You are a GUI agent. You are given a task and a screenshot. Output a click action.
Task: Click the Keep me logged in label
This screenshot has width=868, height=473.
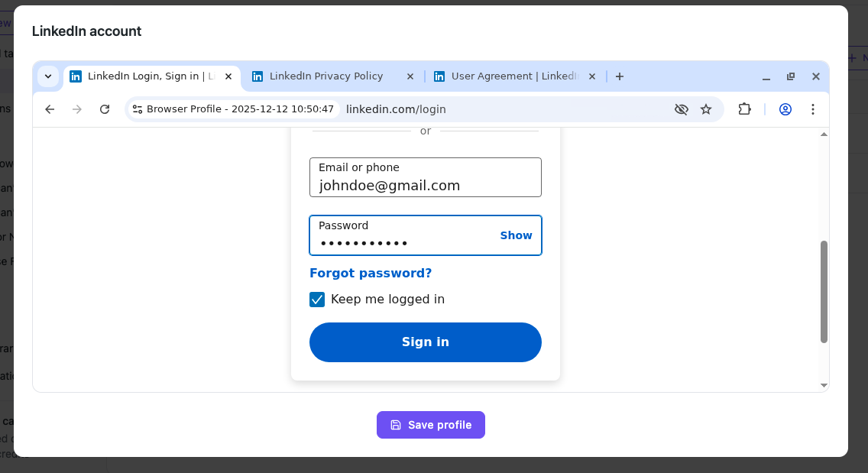click(387, 299)
